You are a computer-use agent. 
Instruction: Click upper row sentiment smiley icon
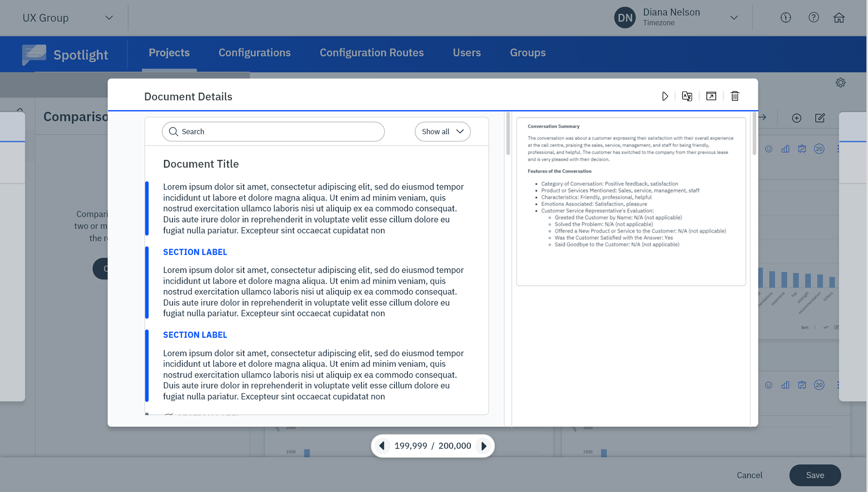(769, 149)
